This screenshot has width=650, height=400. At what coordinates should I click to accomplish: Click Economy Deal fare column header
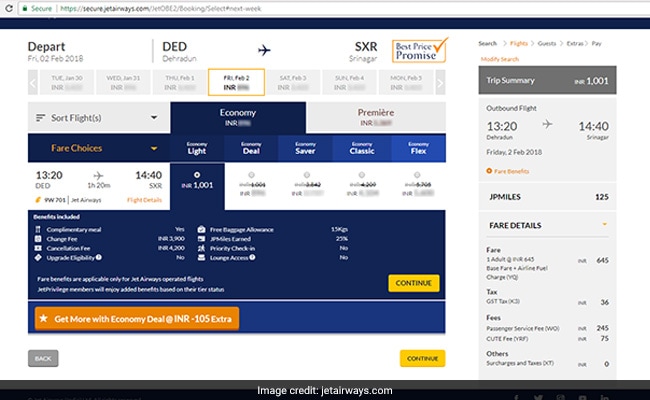[251, 148]
